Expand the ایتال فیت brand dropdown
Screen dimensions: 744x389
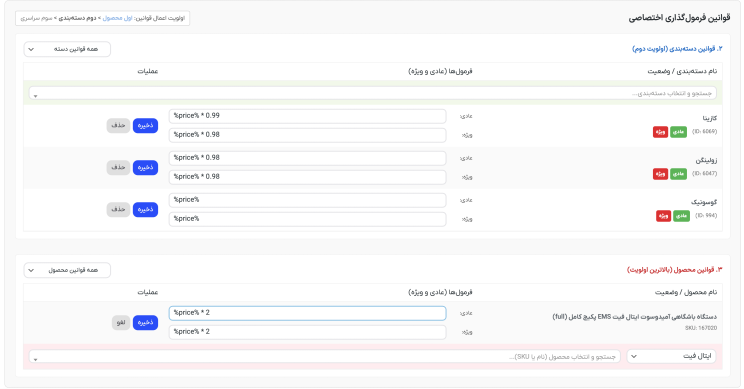pos(671,356)
